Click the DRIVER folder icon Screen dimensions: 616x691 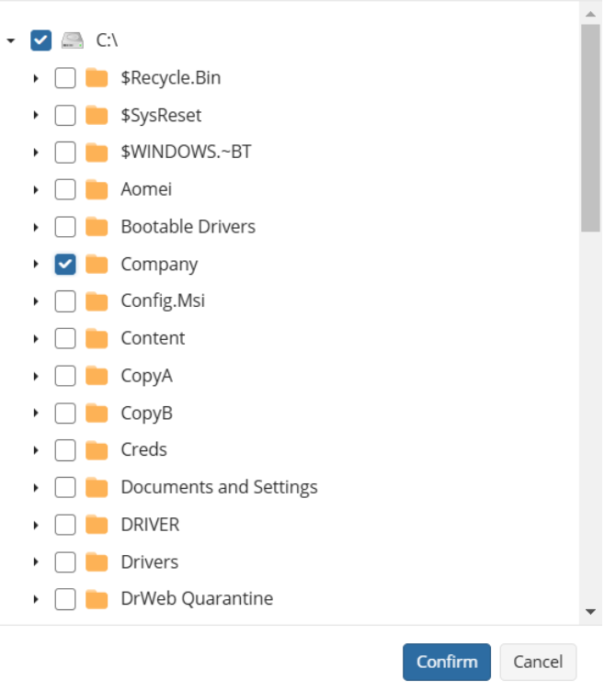(x=97, y=525)
